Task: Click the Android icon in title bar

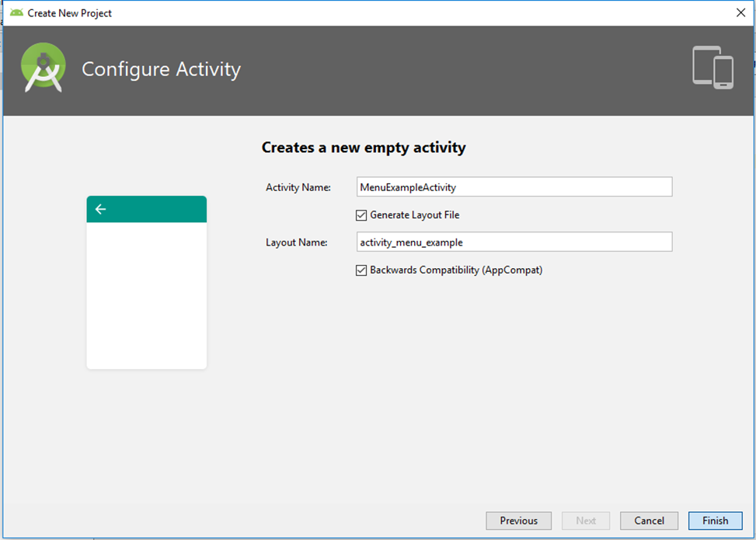Action: [16, 12]
